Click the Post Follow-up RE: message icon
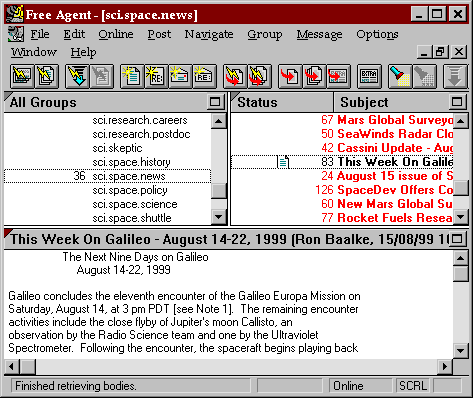 156,76
